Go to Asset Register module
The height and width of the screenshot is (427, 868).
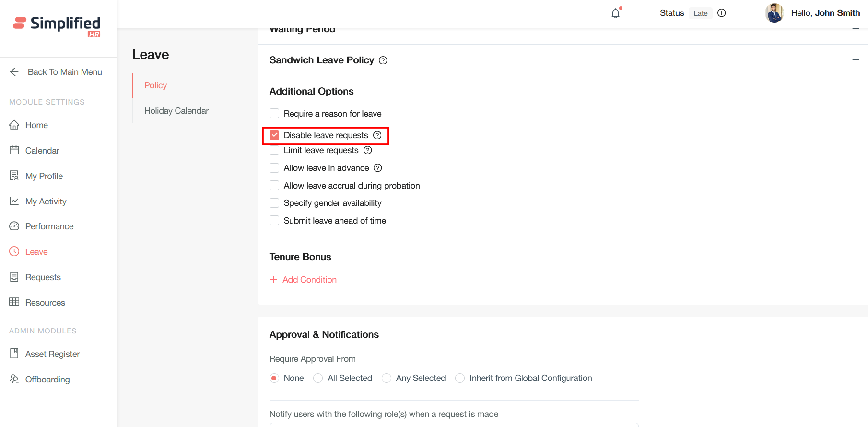click(52, 354)
